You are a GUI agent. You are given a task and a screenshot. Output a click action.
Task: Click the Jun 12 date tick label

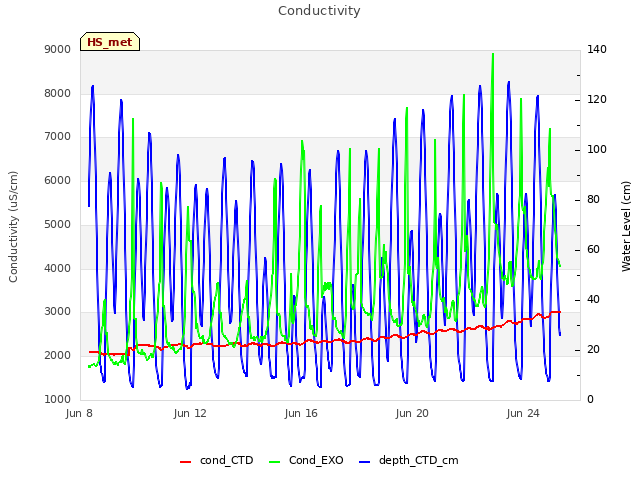190,413
